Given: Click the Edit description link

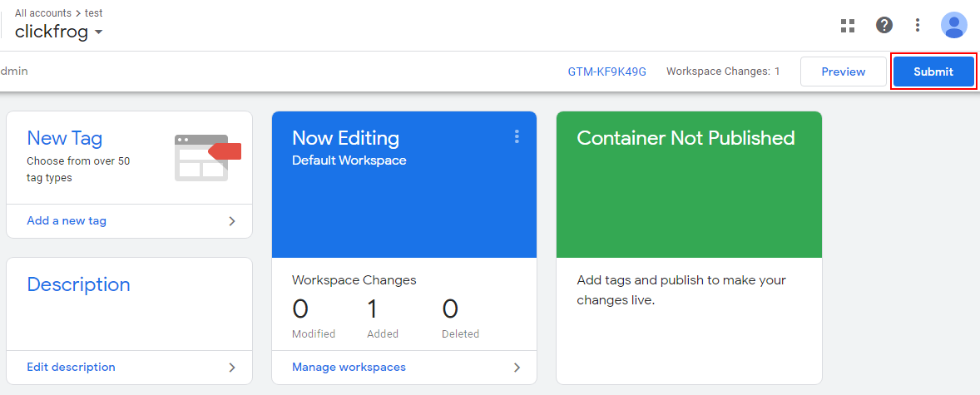Looking at the screenshot, I should click(x=71, y=368).
